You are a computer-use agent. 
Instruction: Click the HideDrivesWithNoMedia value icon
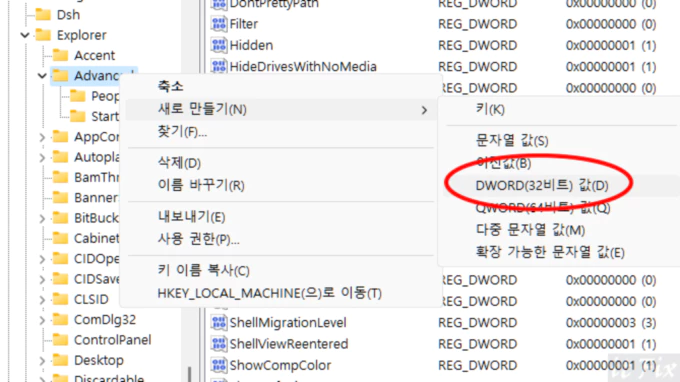tap(219, 66)
